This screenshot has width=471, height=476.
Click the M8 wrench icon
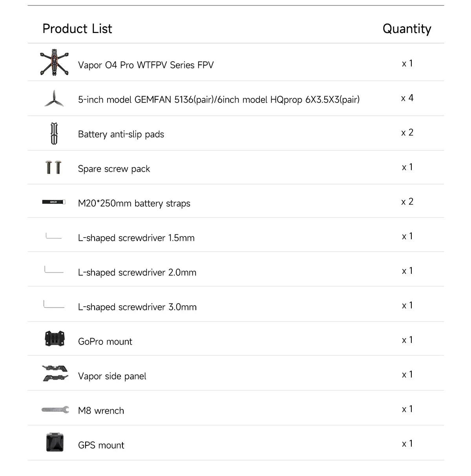(x=55, y=410)
